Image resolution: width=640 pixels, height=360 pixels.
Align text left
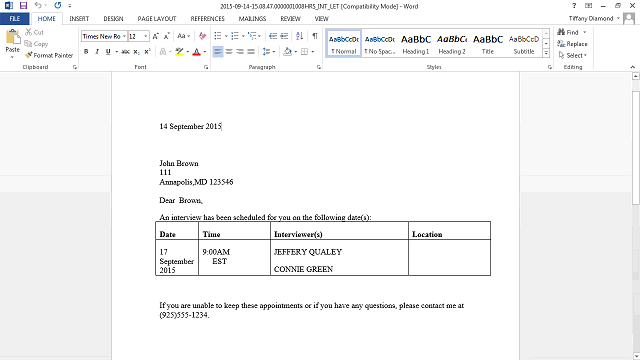point(218,52)
